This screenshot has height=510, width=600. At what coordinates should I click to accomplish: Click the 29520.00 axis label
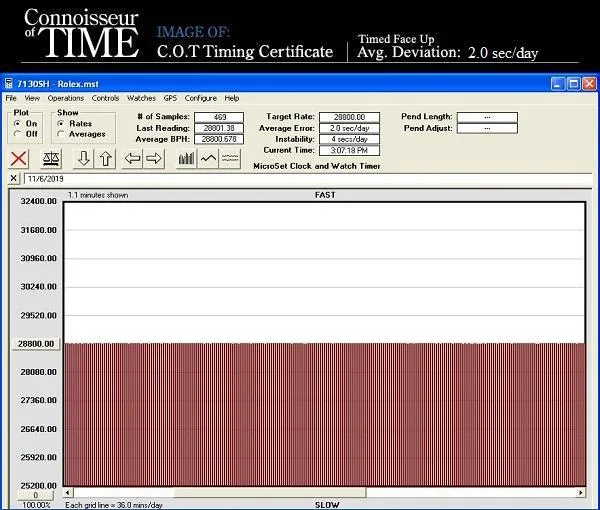[38, 315]
